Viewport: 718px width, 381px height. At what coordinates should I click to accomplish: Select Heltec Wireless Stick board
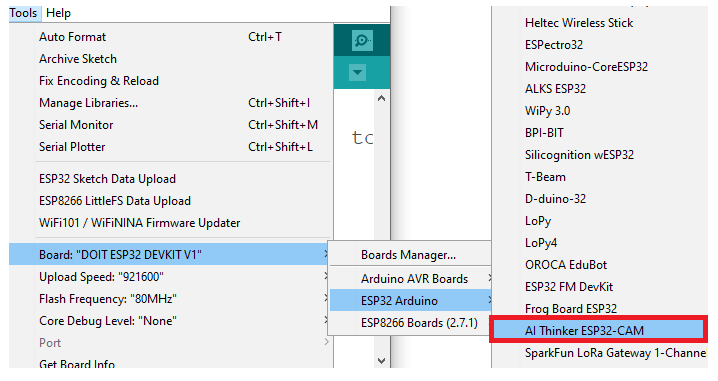click(600, 22)
